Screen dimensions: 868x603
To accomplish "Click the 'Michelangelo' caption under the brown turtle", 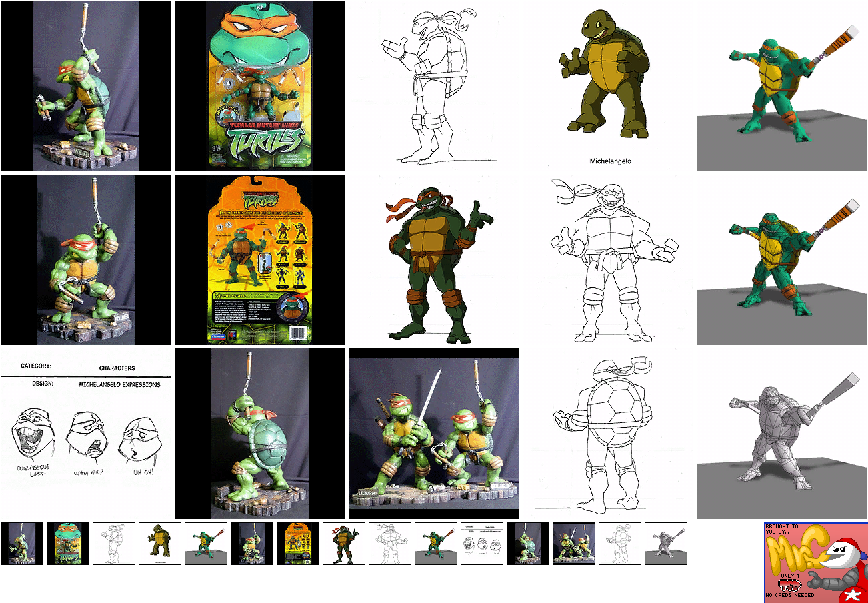I will (611, 161).
